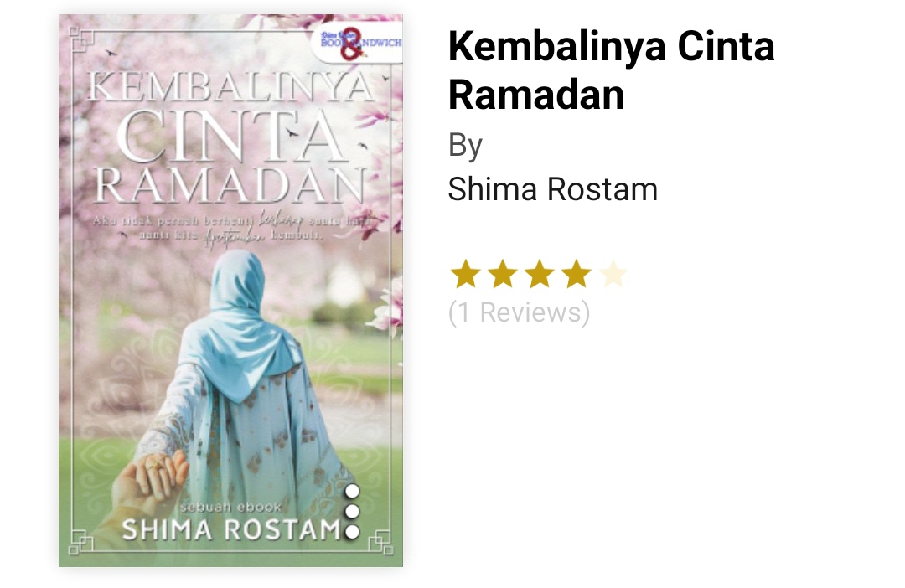Click the bottom white dot on cover
This screenshot has width=905, height=588.
point(352,531)
